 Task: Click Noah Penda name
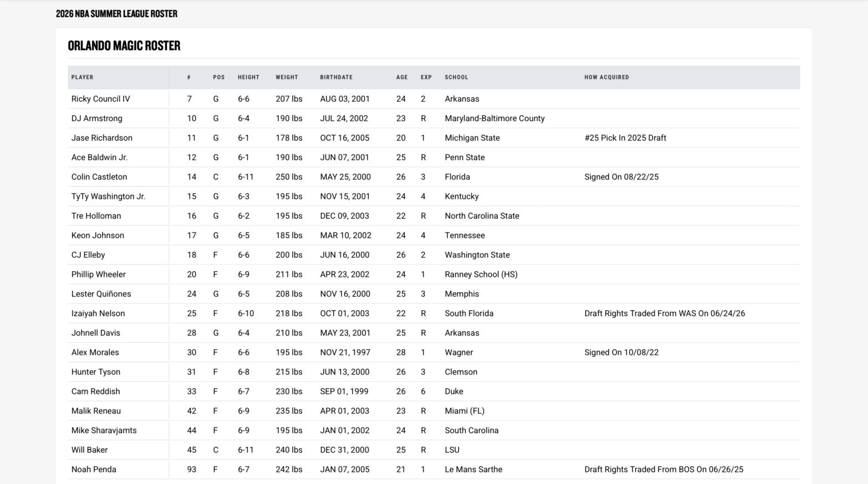94,469
